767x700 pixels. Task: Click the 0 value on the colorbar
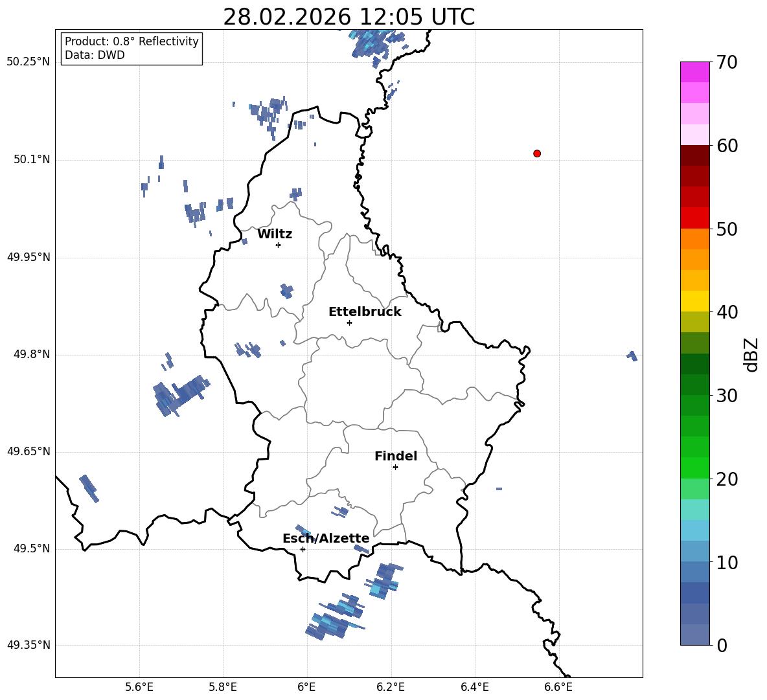point(722,645)
